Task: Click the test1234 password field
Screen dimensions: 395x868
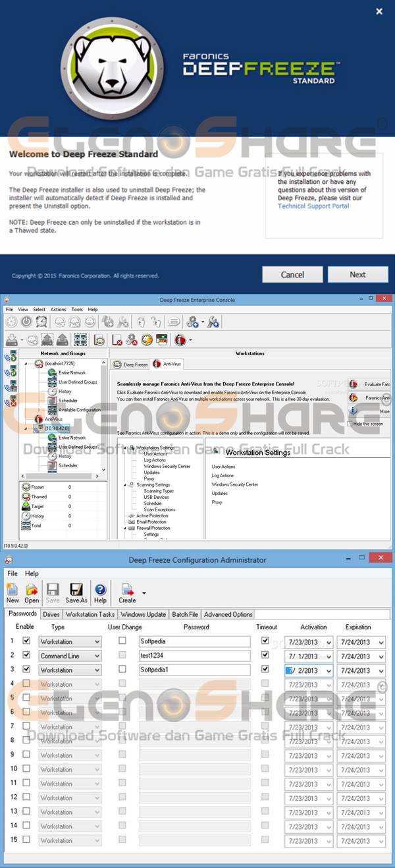Action: coord(195,656)
